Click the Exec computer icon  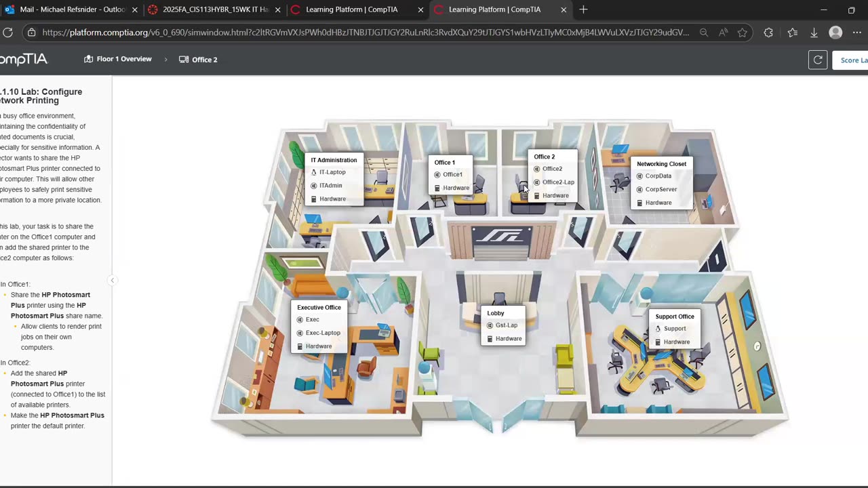coord(300,320)
